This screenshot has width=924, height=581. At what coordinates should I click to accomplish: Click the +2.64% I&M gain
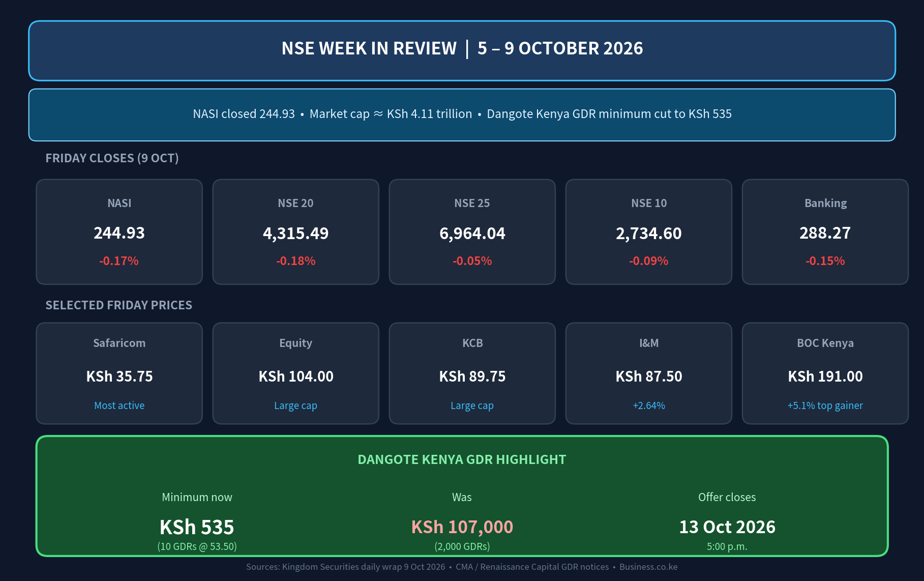coord(648,405)
